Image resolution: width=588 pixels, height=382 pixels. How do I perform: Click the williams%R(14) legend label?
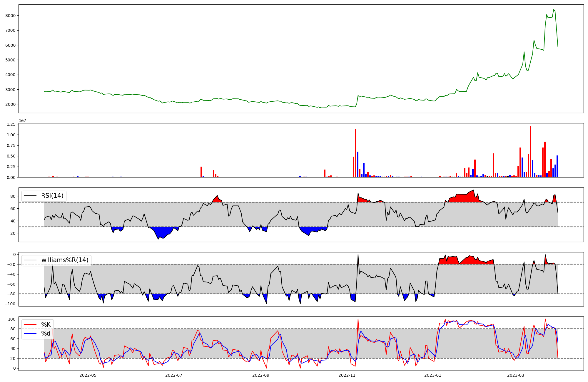tap(65, 260)
